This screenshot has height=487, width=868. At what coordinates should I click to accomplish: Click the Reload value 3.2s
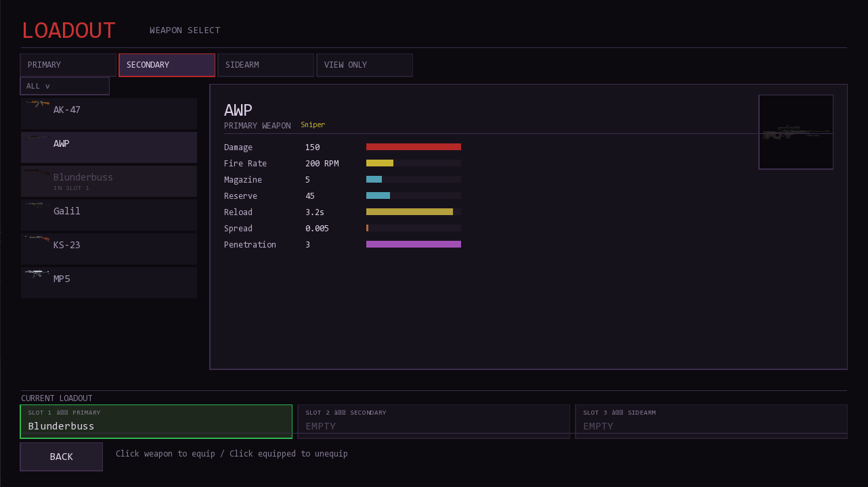[315, 212]
